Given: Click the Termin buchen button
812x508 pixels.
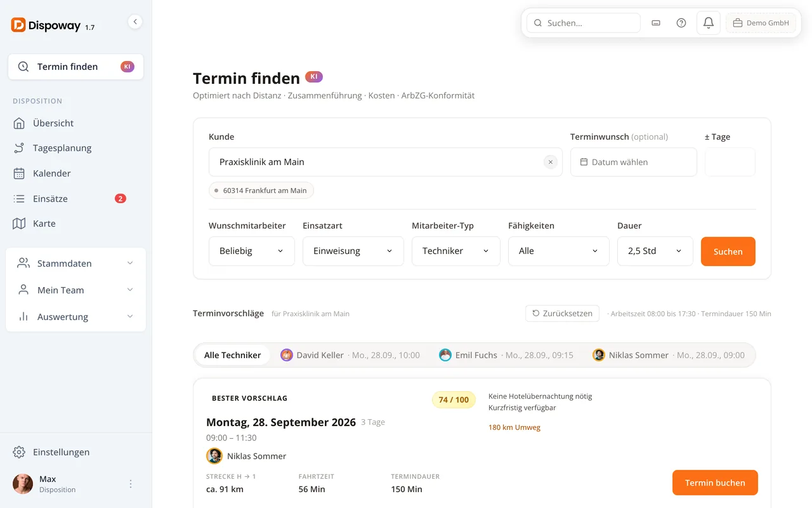Looking at the screenshot, I should click(715, 483).
